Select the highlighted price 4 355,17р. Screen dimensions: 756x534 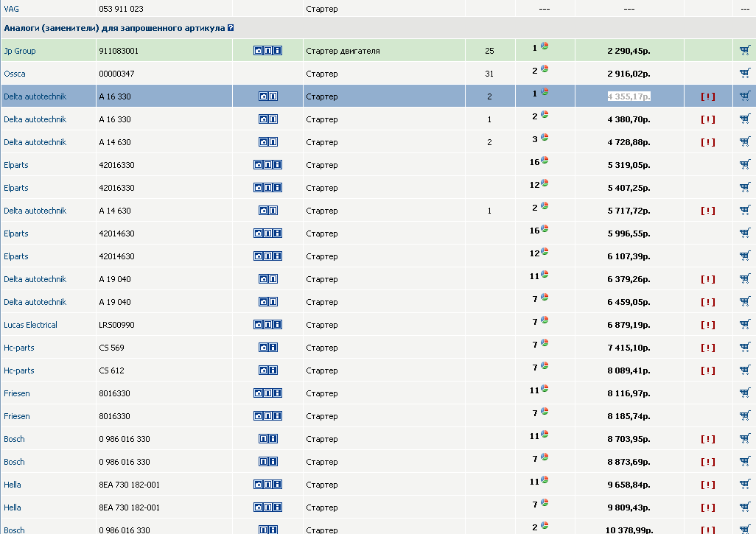[629, 96]
